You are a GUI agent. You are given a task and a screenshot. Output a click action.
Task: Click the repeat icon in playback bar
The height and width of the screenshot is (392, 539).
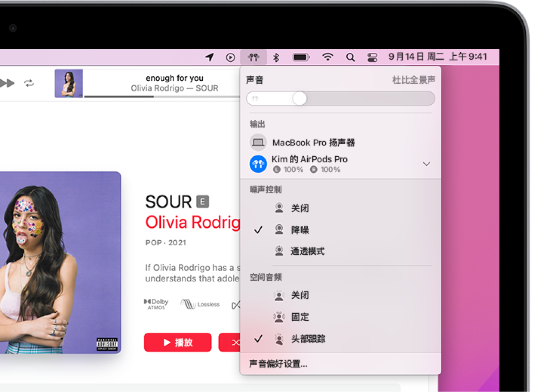coord(28,83)
